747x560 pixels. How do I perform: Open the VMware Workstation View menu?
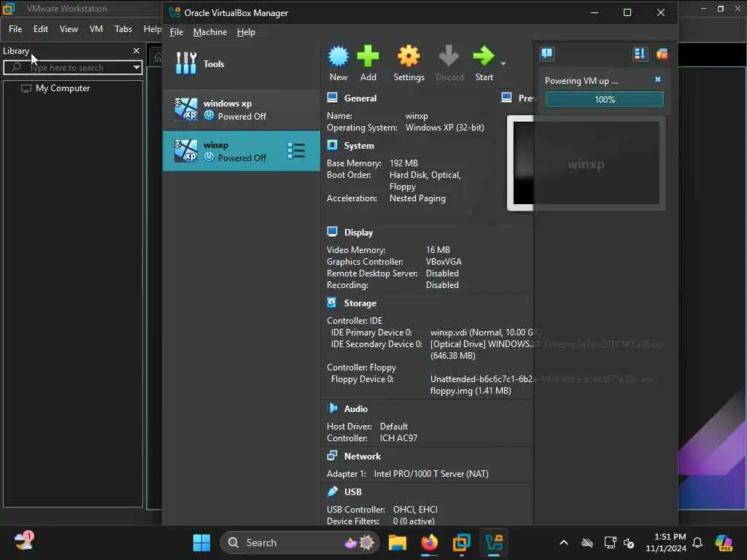[69, 29]
